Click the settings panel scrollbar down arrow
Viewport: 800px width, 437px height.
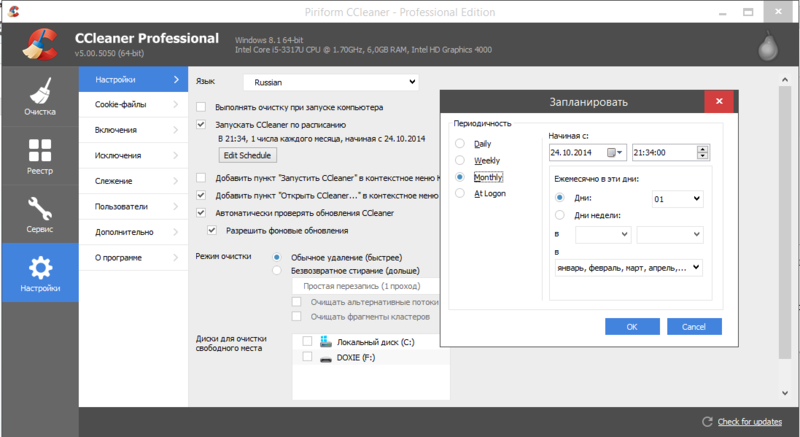coord(785,393)
